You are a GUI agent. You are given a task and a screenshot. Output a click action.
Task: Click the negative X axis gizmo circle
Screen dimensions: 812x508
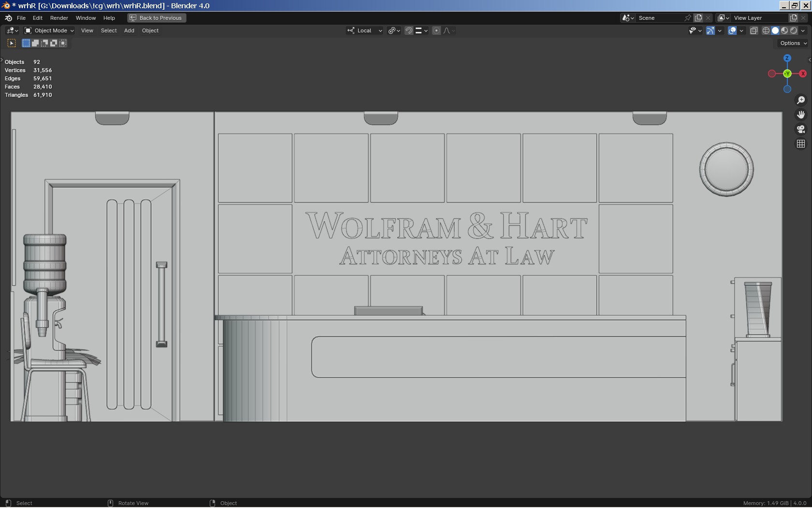[x=772, y=74]
